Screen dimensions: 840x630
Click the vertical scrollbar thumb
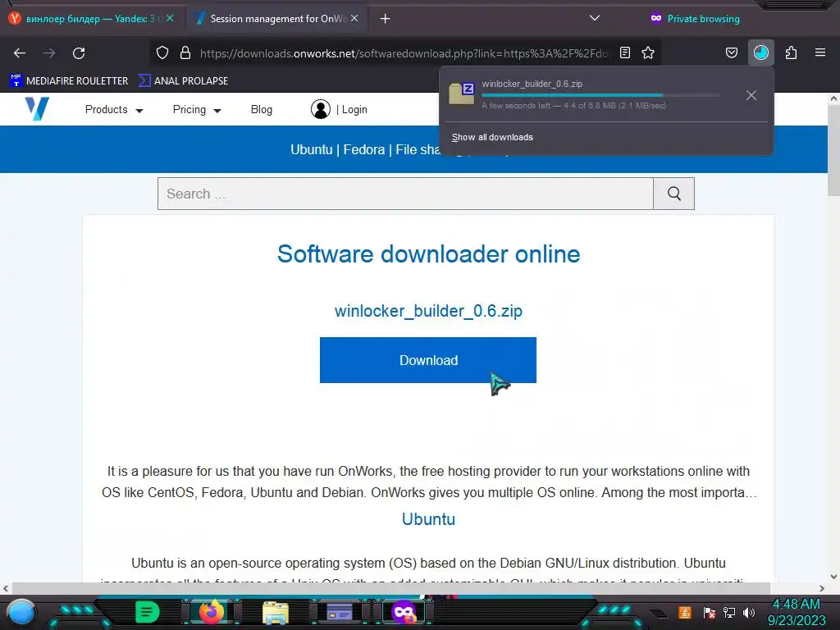833,151
